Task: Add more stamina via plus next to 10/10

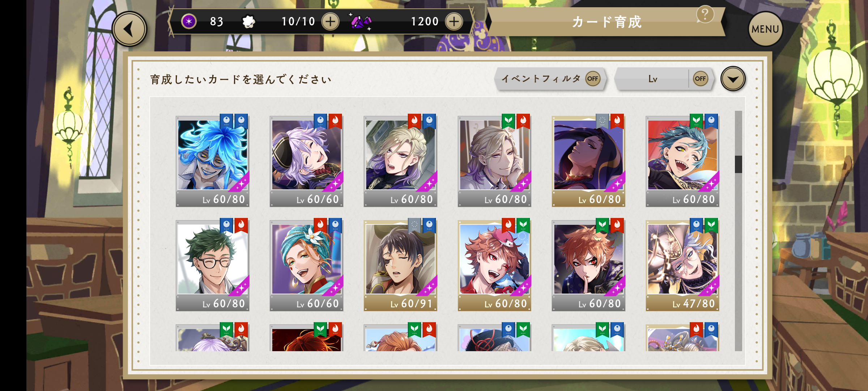Action: click(330, 21)
